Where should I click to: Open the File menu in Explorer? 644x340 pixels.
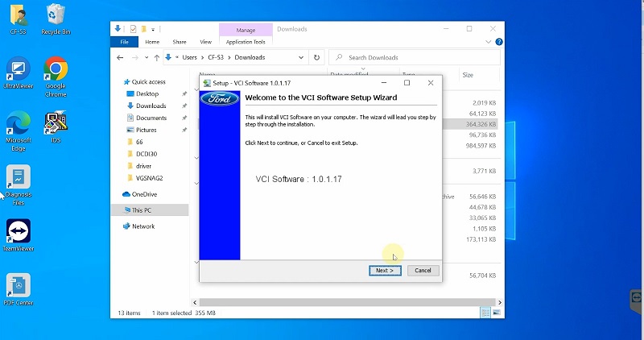click(x=124, y=42)
